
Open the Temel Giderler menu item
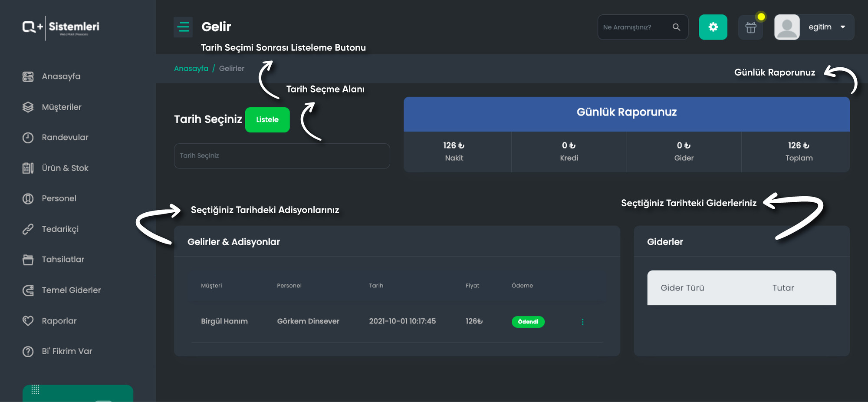coord(71,290)
